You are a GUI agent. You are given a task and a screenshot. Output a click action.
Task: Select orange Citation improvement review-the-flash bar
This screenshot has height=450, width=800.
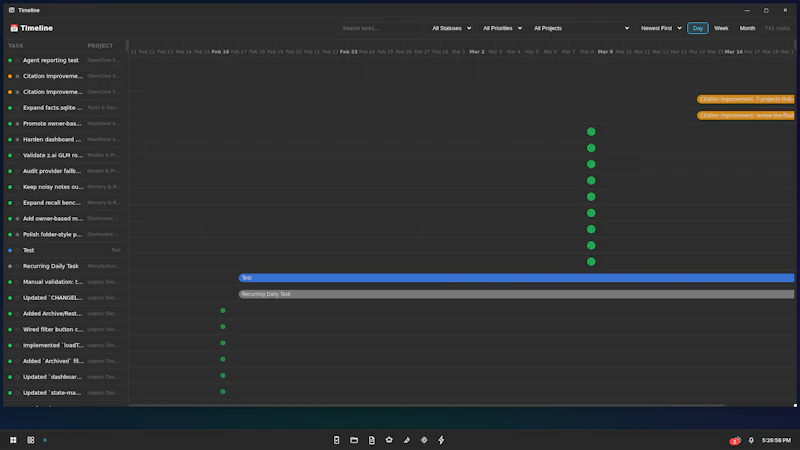coord(745,115)
